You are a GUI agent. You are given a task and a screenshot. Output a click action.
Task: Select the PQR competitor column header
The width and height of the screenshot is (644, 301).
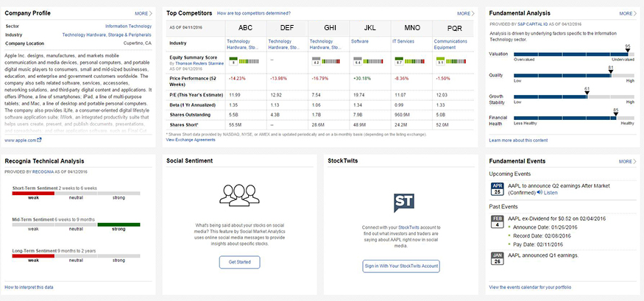[455, 27]
